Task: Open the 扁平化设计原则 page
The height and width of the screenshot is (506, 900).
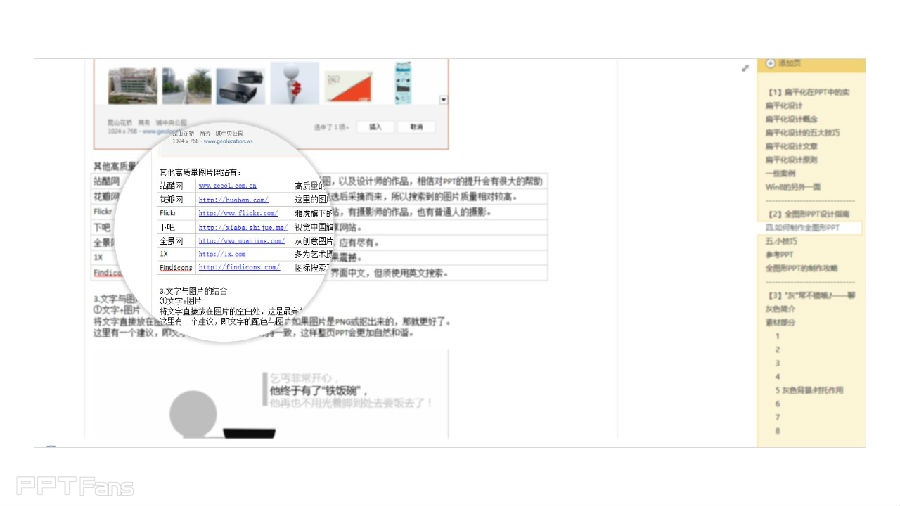Action: (x=792, y=160)
